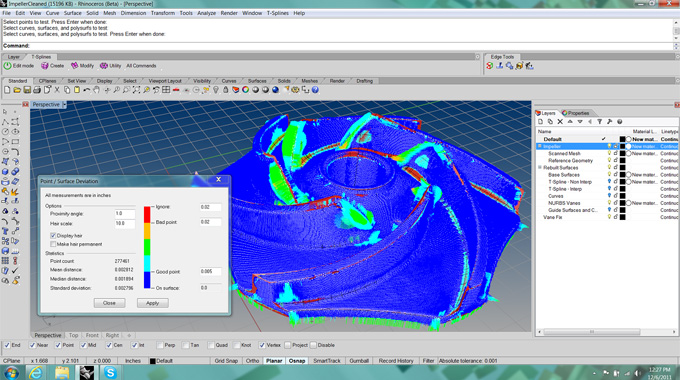
Task: Enable the Quad osnap checkbox
Action: 211,345
